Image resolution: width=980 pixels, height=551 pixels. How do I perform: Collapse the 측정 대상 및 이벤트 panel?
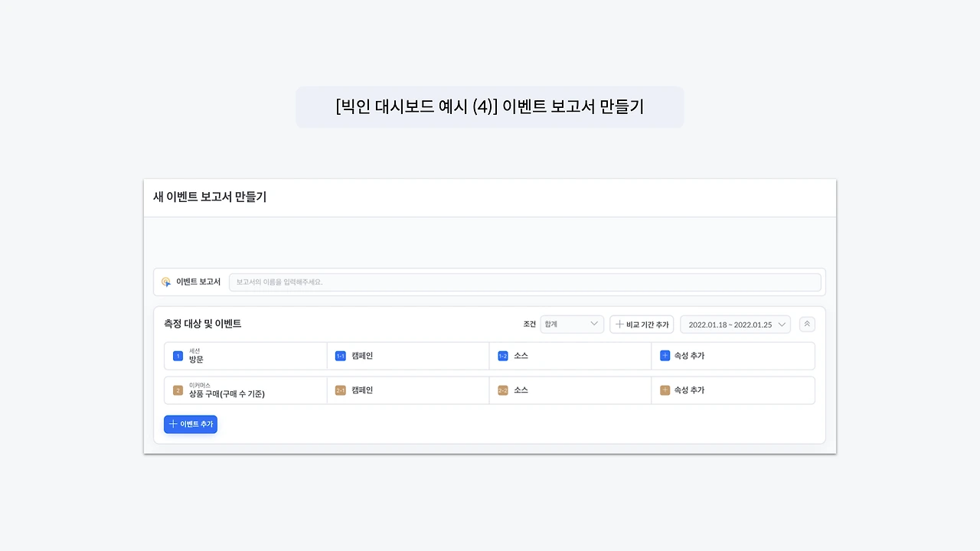click(x=806, y=324)
